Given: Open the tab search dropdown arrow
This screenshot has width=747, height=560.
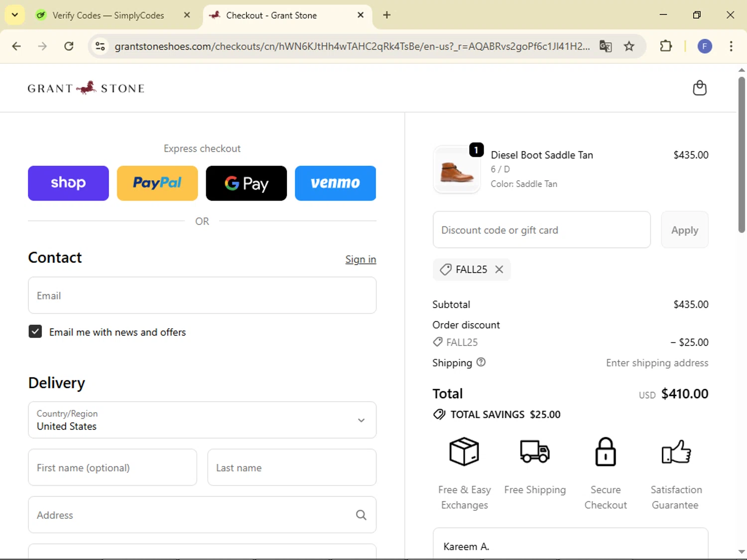Looking at the screenshot, I should point(15,15).
